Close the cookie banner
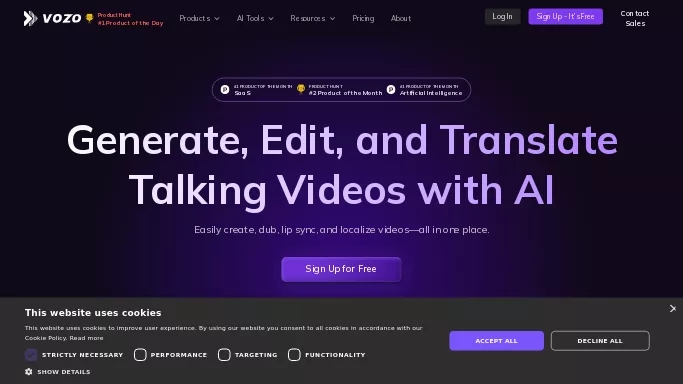The image size is (683, 384). 673,309
